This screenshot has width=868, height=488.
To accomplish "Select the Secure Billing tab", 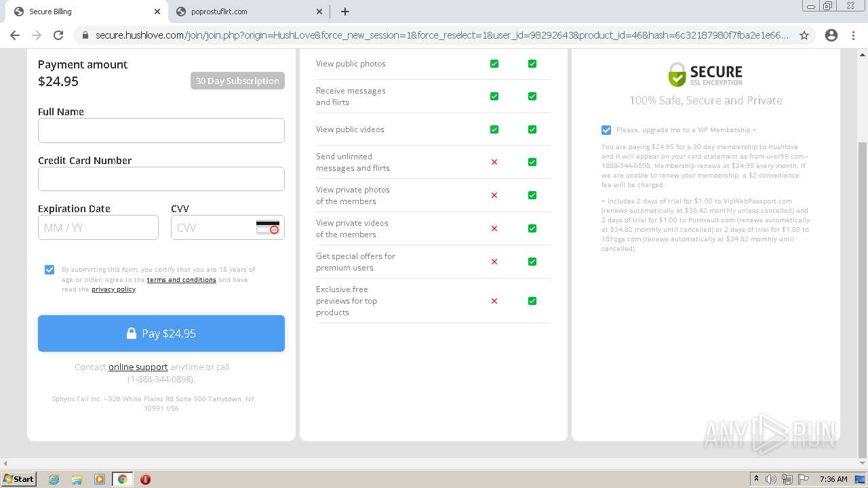I will (x=87, y=12).
